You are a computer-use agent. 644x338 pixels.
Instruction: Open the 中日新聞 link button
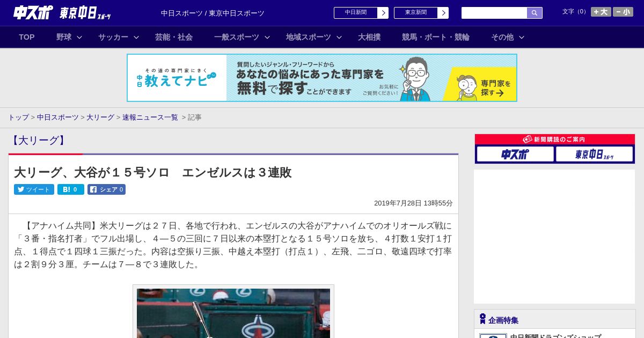point(356,13)
